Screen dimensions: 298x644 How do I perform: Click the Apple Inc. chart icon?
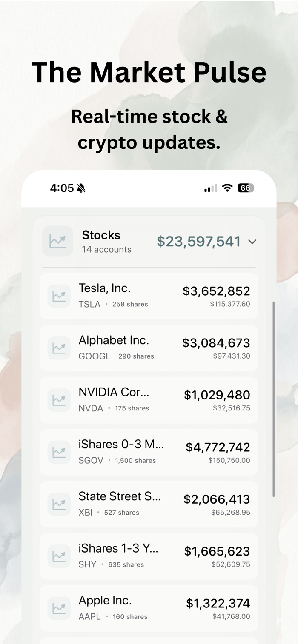point(59,608)
